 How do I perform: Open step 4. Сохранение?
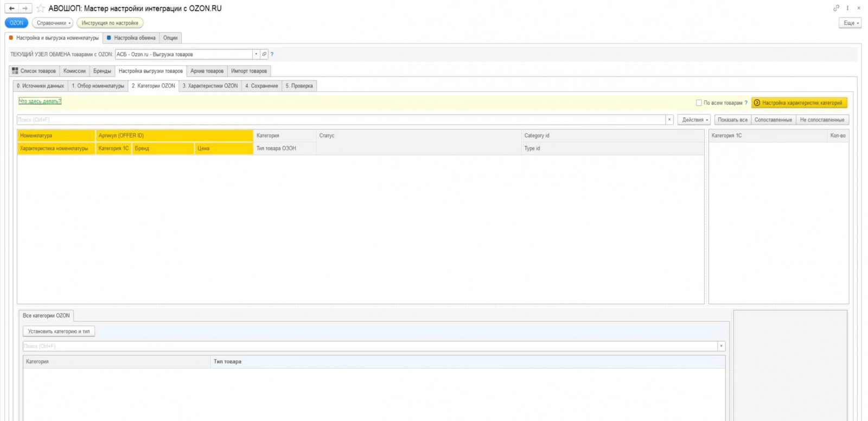(x=261, y=86)
